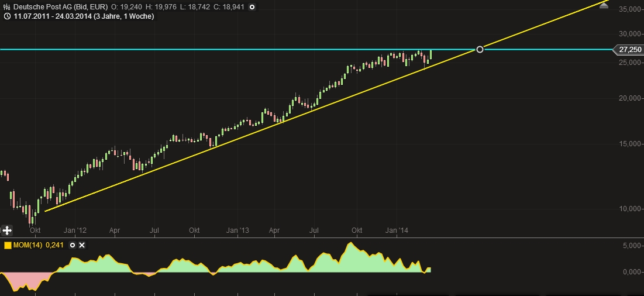Click the 15,000 price axis label
The height and width of the screenshot is (296, 644).
click(x=630, y=144)
